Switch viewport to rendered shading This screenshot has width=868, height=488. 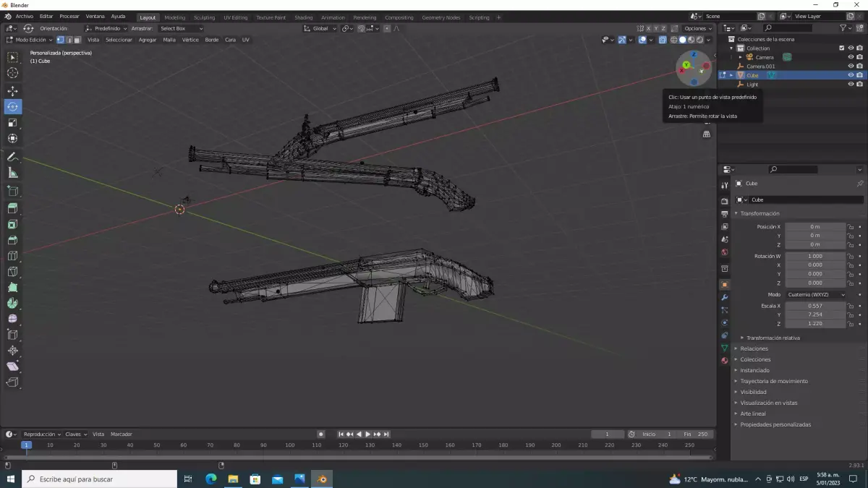pos(699,40)
